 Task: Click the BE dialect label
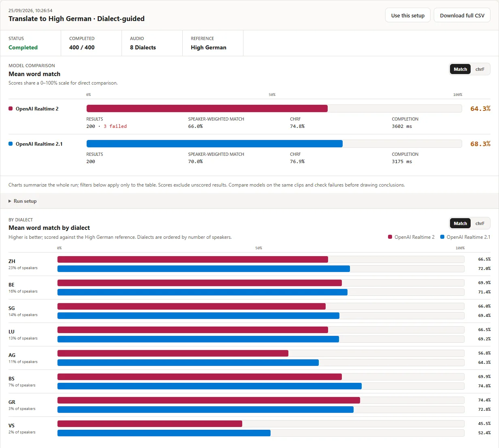pos(11,285)
